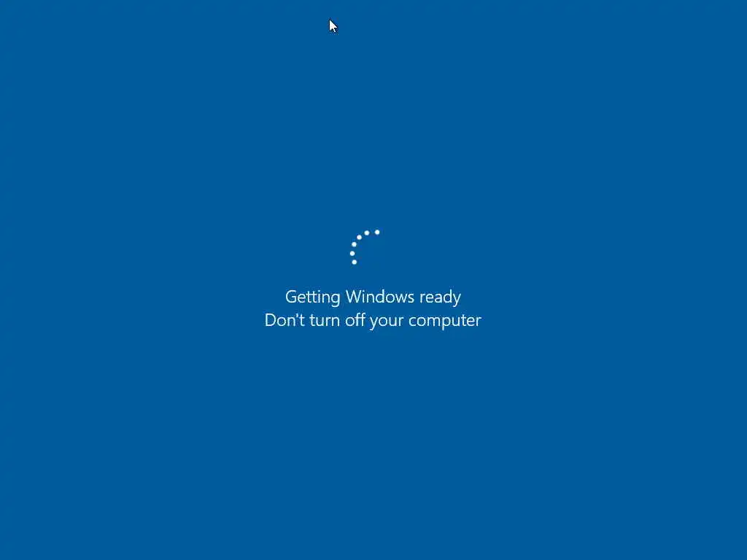
Task: Click the blank blue area below the warning text
Action: (x=373, y=429)
